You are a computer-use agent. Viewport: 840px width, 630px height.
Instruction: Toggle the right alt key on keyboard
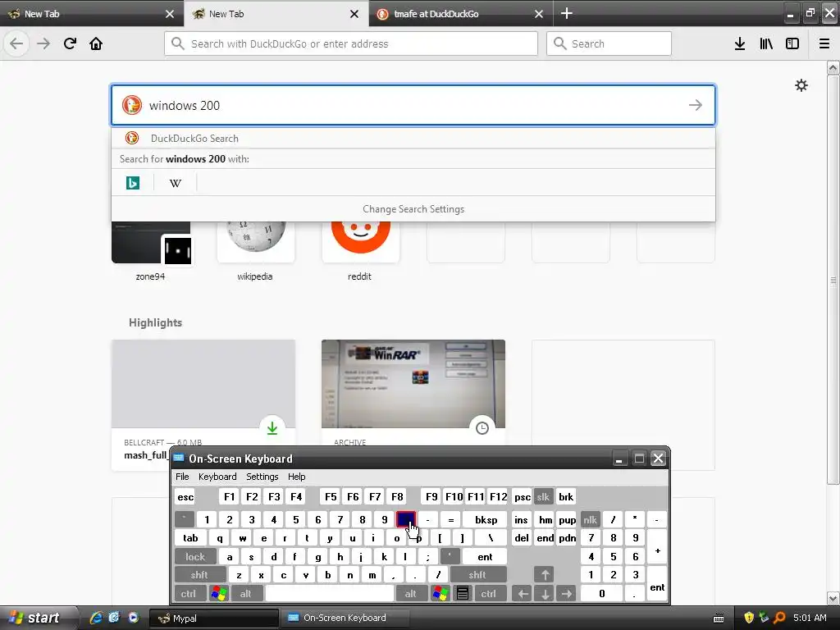(411, 594)
